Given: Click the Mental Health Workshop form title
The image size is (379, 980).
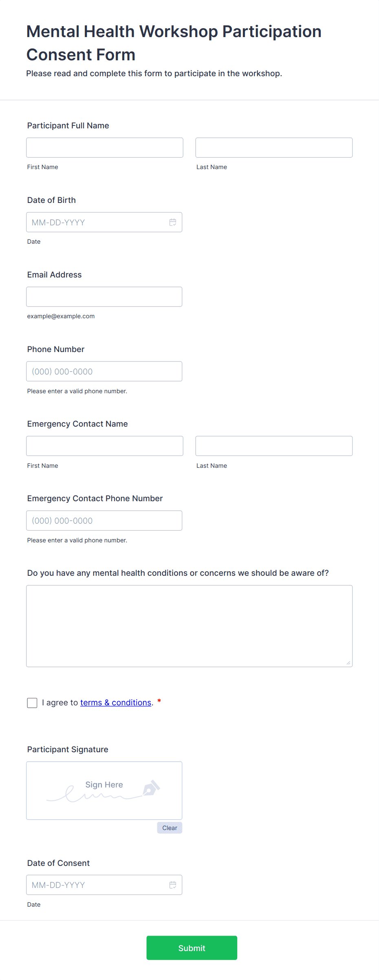Looking at the screenshot, I should (174, 43).
